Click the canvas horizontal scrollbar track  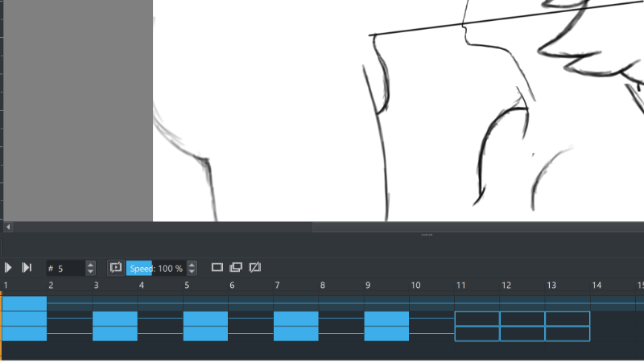pos(475,228)
